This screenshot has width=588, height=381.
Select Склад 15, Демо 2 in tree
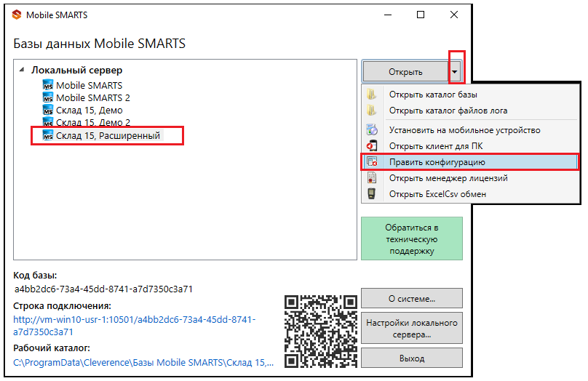(93, 122)
